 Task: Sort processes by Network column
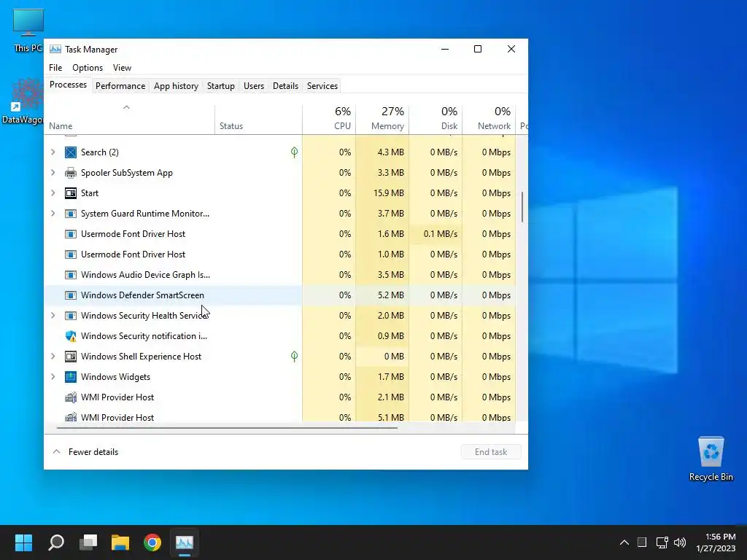pyautogui.click(x=489, y=120)
